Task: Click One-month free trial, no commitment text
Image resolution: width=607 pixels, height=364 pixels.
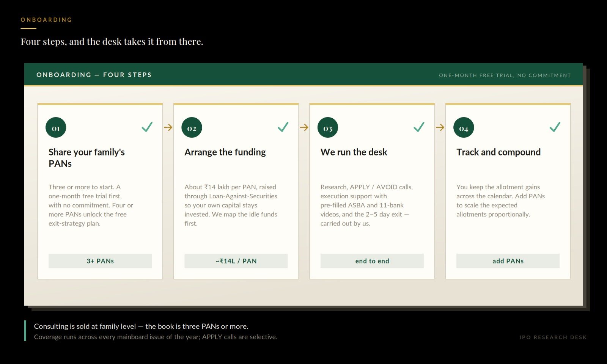Action: [x=505, y=75]
